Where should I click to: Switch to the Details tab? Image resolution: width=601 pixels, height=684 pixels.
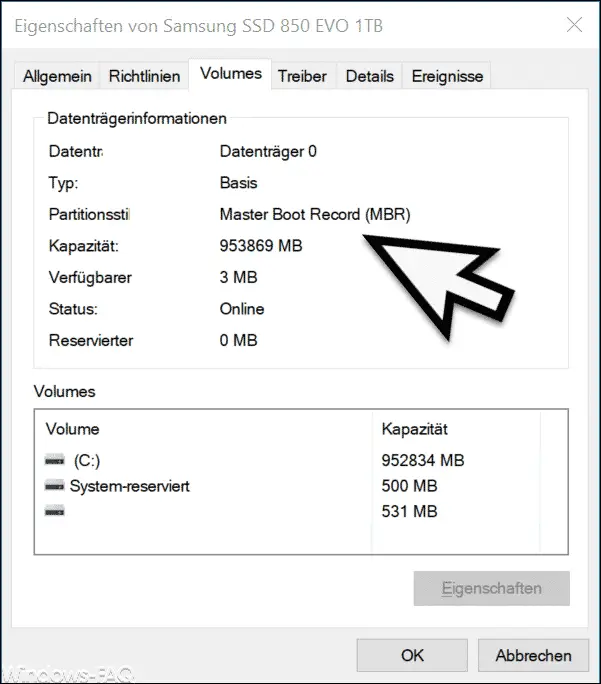(369, 76)
